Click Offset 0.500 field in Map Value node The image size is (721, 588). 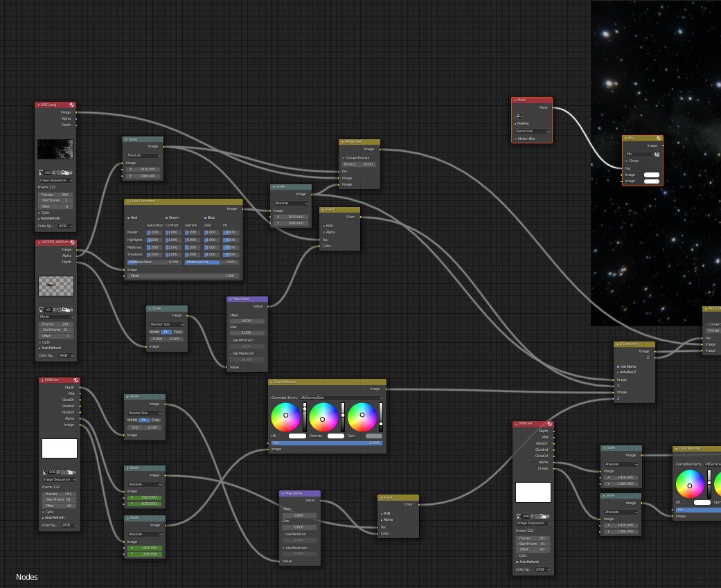click(x=247, y=321)
